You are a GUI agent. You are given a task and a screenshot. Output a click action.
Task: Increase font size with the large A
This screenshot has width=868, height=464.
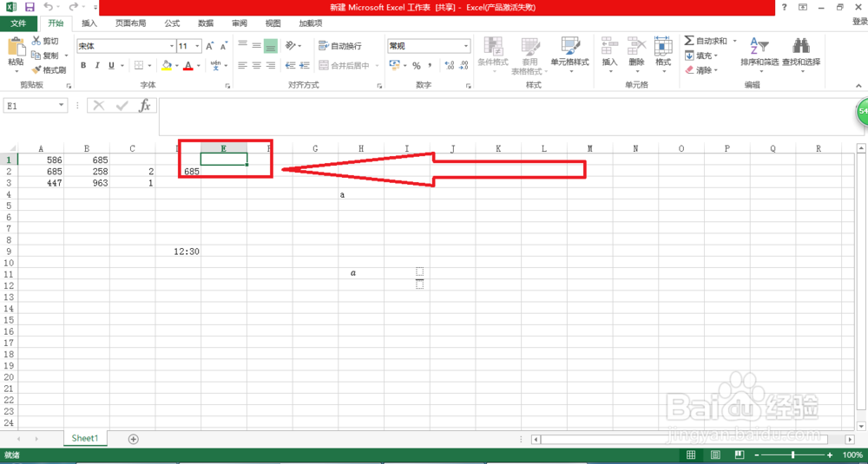point(210,47)
